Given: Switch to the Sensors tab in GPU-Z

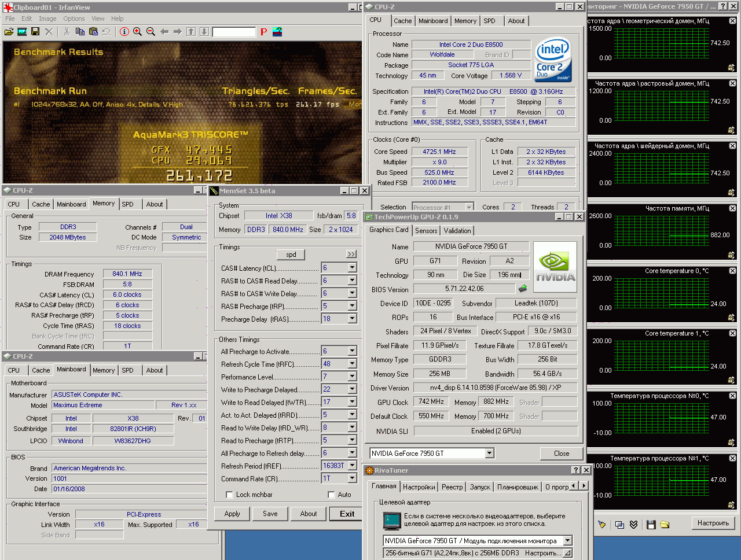Looking at the screenshot, I should tap(426, 231).
